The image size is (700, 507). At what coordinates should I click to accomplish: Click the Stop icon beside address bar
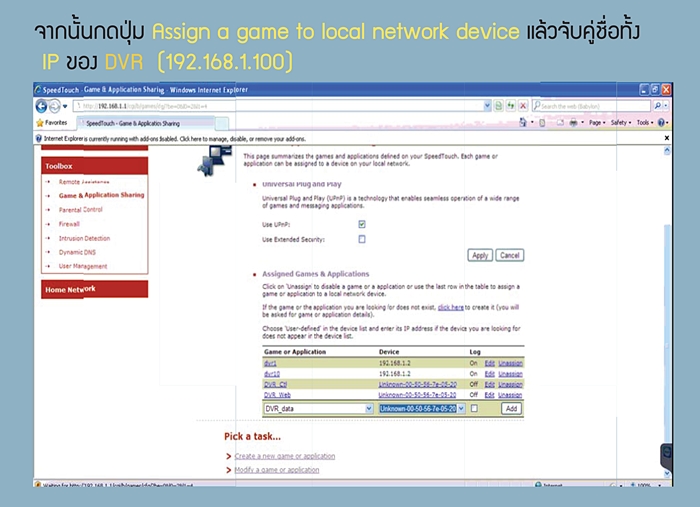(522, 106)
